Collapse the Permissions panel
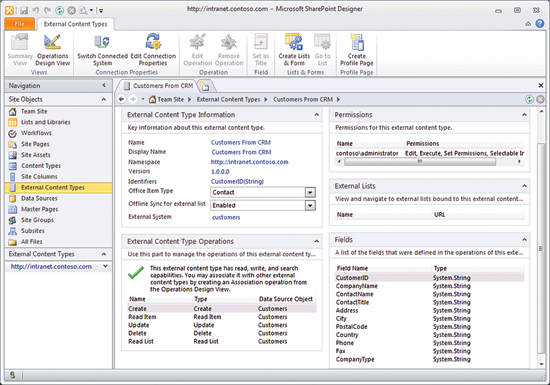 pyautogui.click(x=524, y=115)
